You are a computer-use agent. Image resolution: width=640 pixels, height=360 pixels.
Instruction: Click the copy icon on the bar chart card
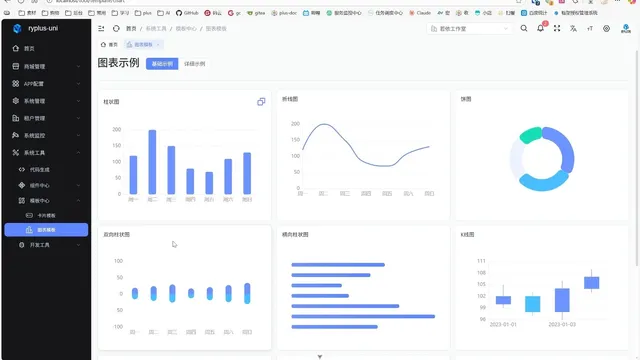point(261,102)
